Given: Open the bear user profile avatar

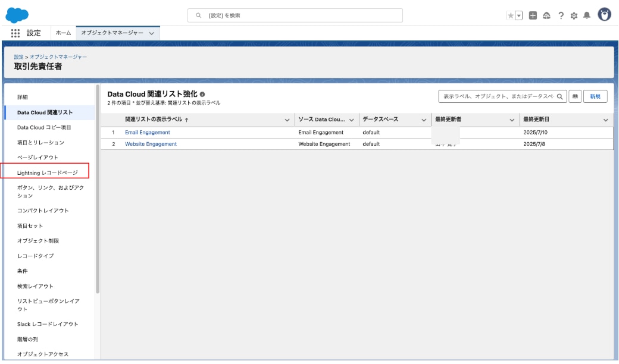Looking at the screenshot, I should pyautogui.click(x=604, y=15).
